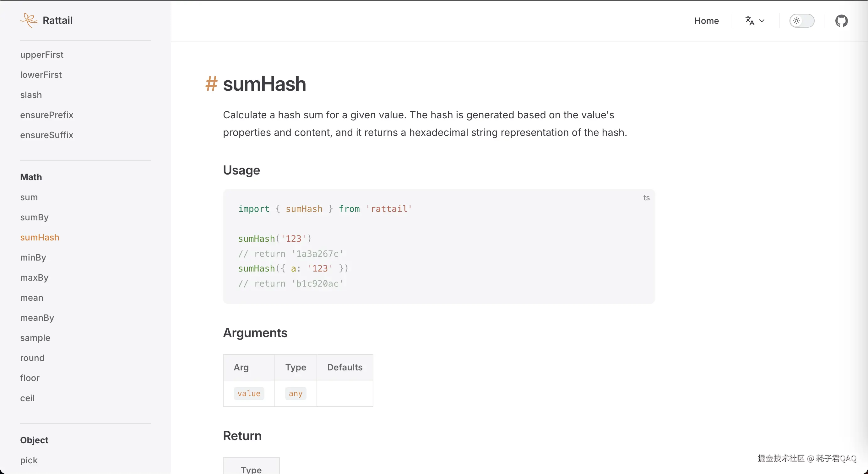The height and width of the screenshot is (474, 868).
Task: Open the meanBy sidebar link
Action: coord(37,318)
